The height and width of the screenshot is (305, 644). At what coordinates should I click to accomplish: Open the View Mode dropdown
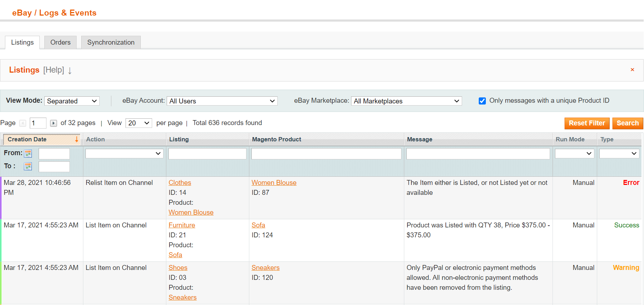[x=72, y=101]
